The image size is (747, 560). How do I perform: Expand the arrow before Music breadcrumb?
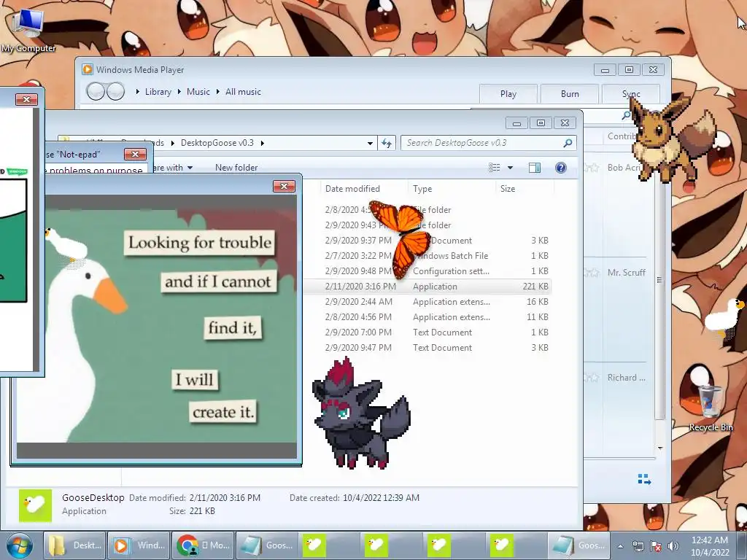click(x=179, y=91)
